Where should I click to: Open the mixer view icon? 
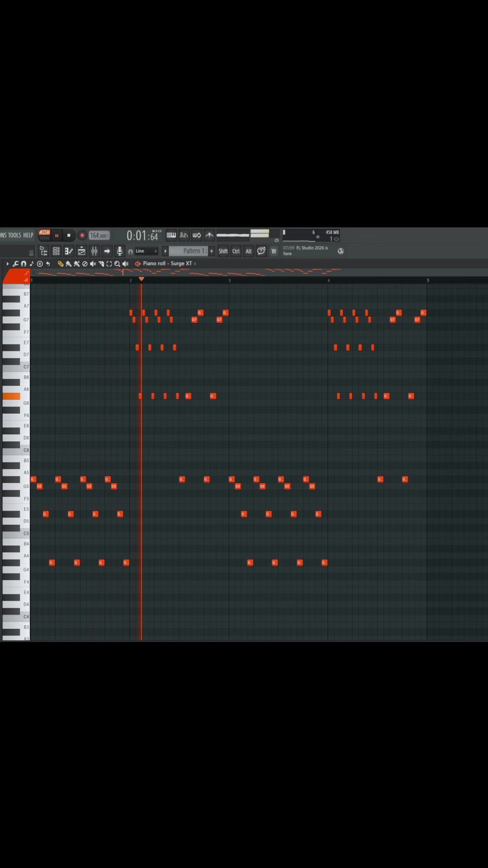[94, 251]
